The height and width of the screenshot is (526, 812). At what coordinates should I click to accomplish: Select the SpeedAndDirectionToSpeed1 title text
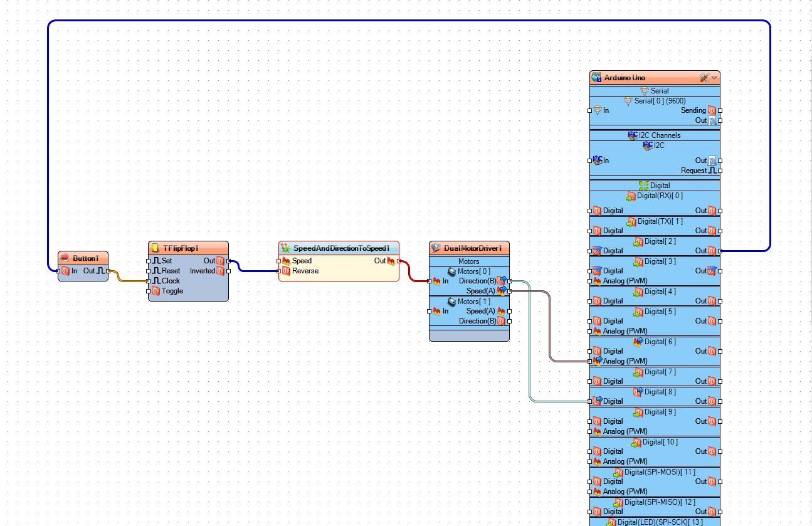coord(342,249)
